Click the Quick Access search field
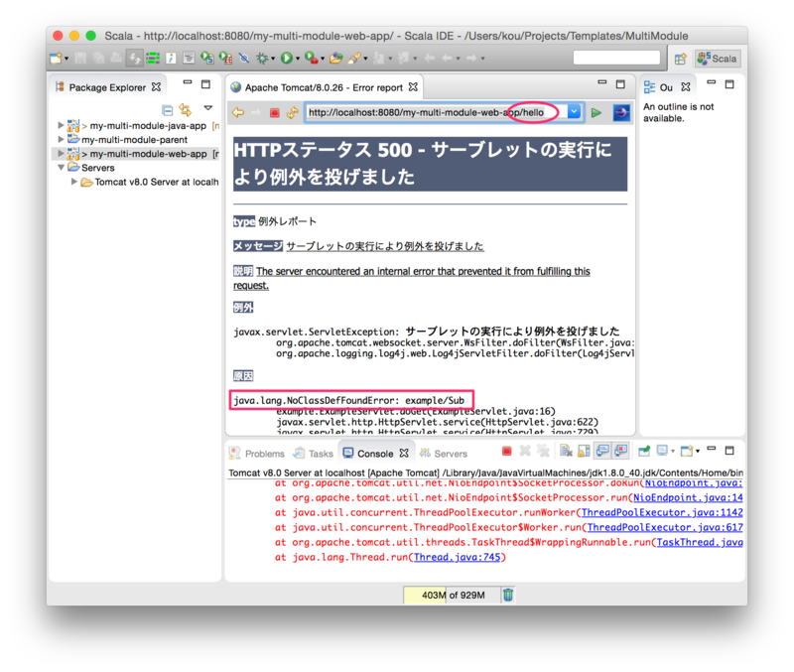The width and height of the screenshot is (794, 672). (x=616, y=58)
